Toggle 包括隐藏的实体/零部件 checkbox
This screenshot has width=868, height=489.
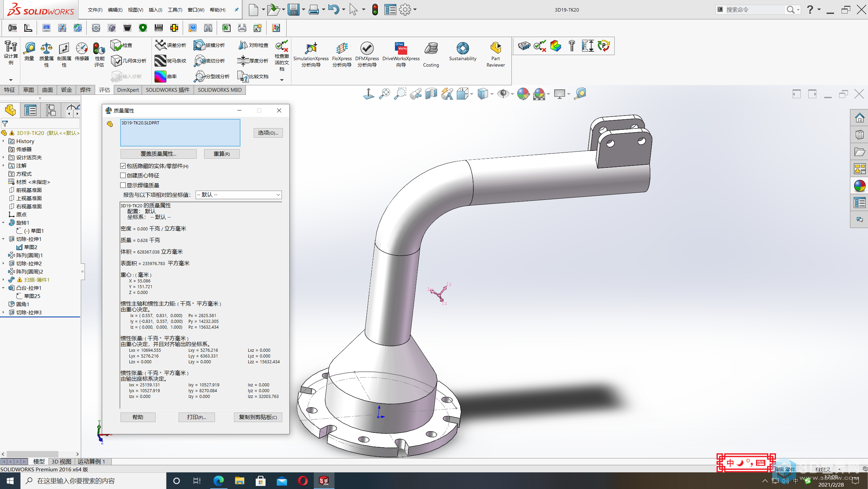click(123, 166)
